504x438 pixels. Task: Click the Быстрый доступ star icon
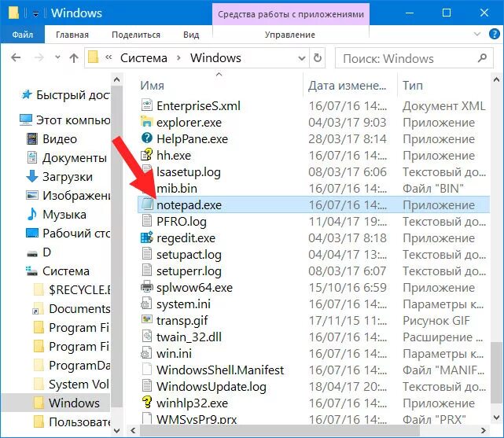(x=27, y=94)
